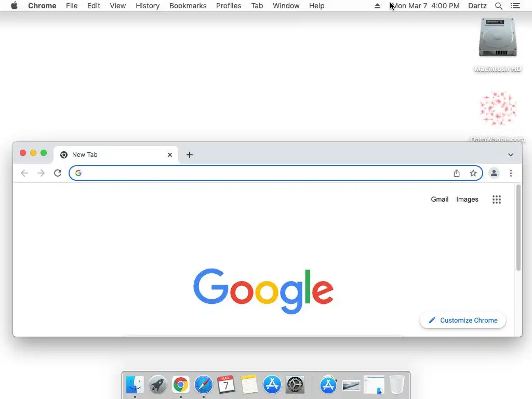Open Safari from the Dock
This screenshot has width=532, height=399.
(x=204, y=385)
